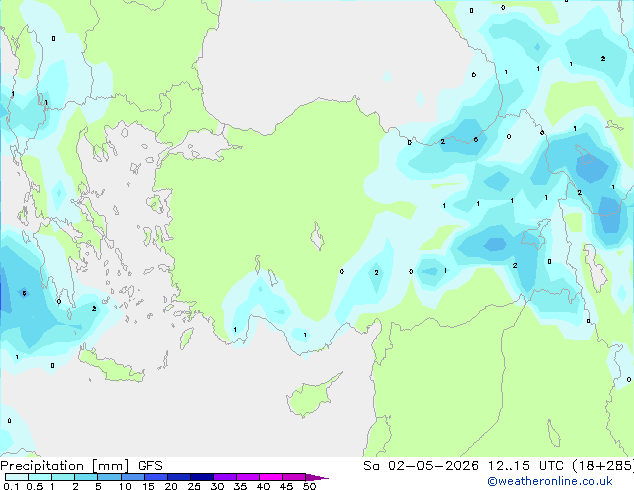Click the '0.1' legend scale label
634x490 pixels.
point(11,486)
